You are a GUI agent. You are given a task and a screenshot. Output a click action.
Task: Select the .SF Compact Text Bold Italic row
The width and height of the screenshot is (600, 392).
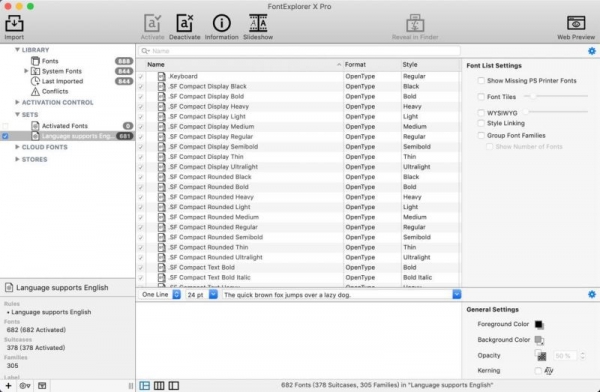298,278
